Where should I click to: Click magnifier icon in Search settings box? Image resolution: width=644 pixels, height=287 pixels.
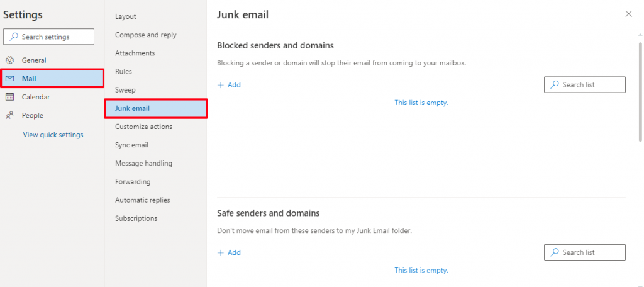pos(14,37)
